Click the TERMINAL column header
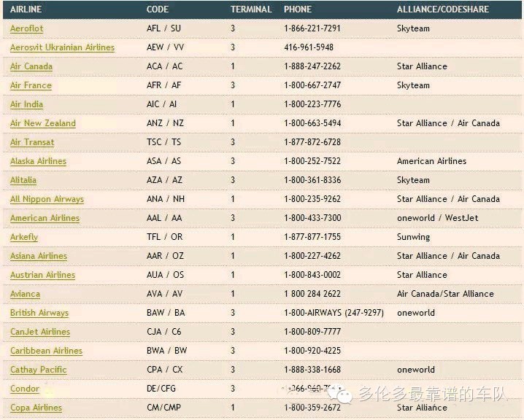Viewport: 524px width, 420px height. [251, 9]
